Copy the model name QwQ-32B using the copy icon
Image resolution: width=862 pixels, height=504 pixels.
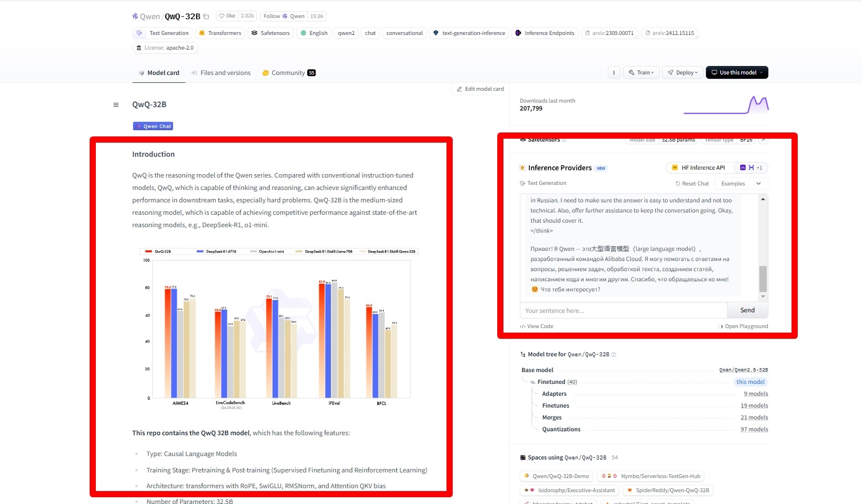pos(206,16)
